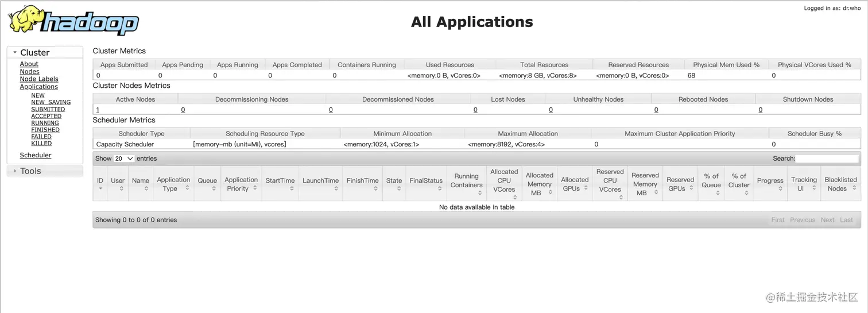Open the Active Nodes count link
This screenshot has height=313, width=868.
click(98, 110)
